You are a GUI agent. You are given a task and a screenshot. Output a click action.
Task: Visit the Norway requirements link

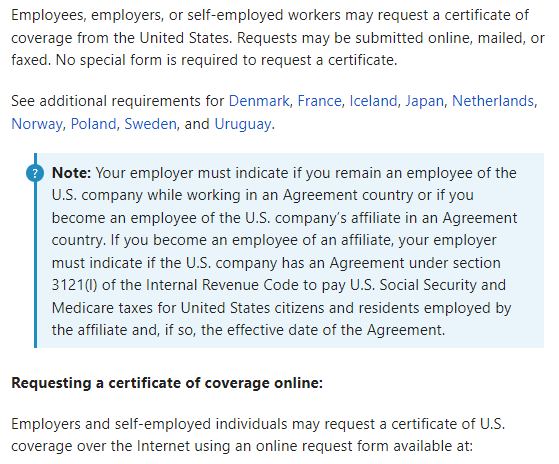(x=37, y=124)
